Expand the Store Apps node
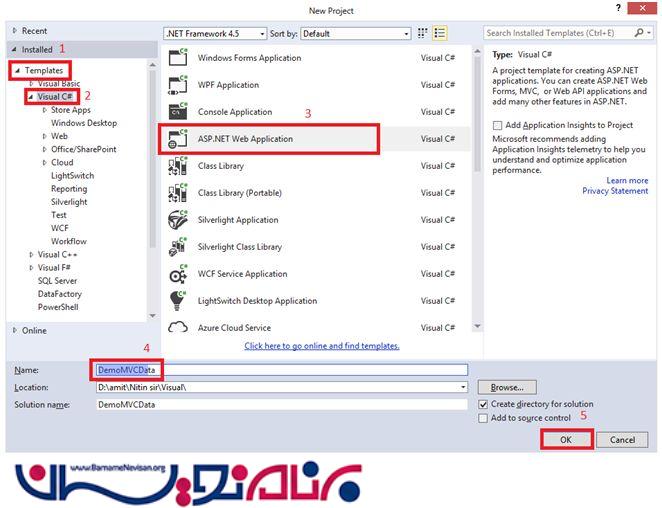 [44, 110]
